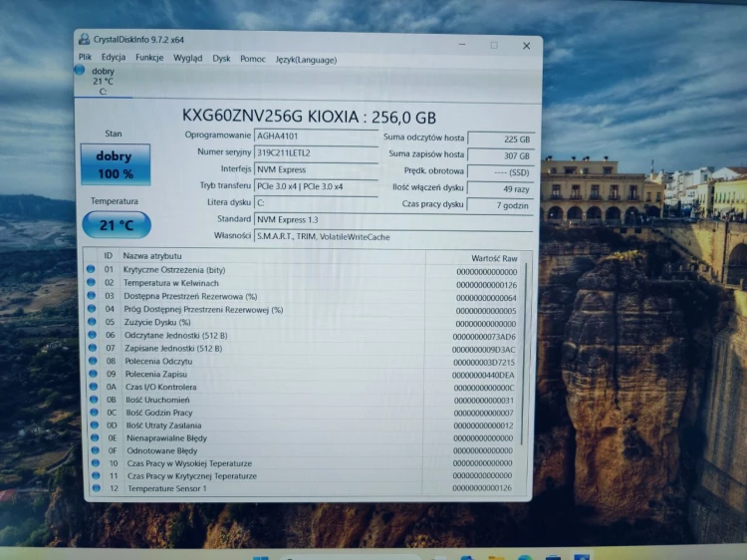Click the Tryb transferu PCIe 3.0 x4 field
747x560 pixels.
(x=316, y=186)
